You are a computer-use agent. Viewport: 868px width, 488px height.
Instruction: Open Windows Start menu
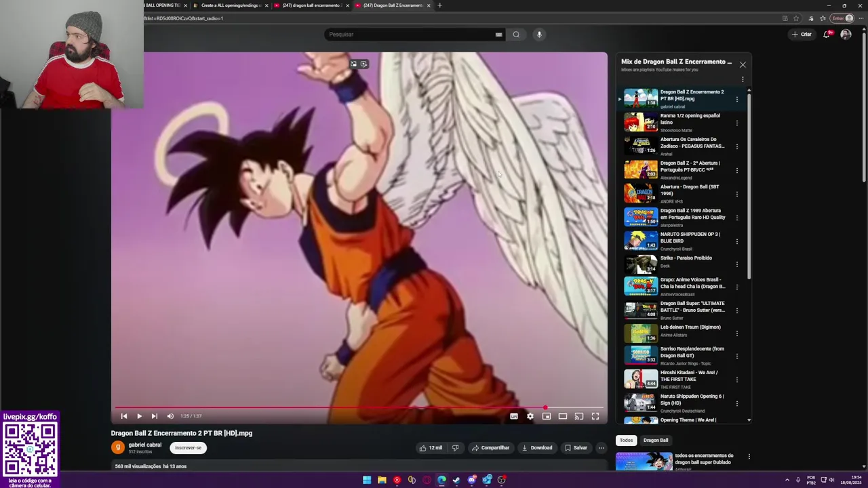[367, 480]
